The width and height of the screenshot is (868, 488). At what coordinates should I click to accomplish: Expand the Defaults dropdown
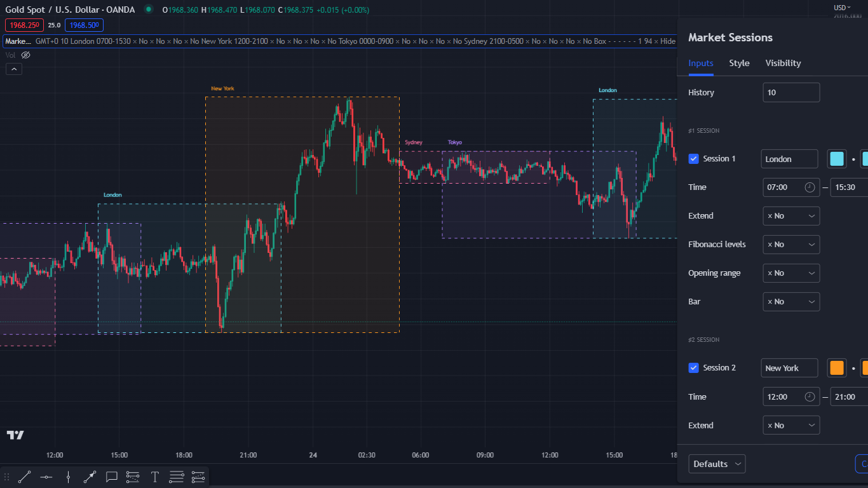tap(717, 464)
